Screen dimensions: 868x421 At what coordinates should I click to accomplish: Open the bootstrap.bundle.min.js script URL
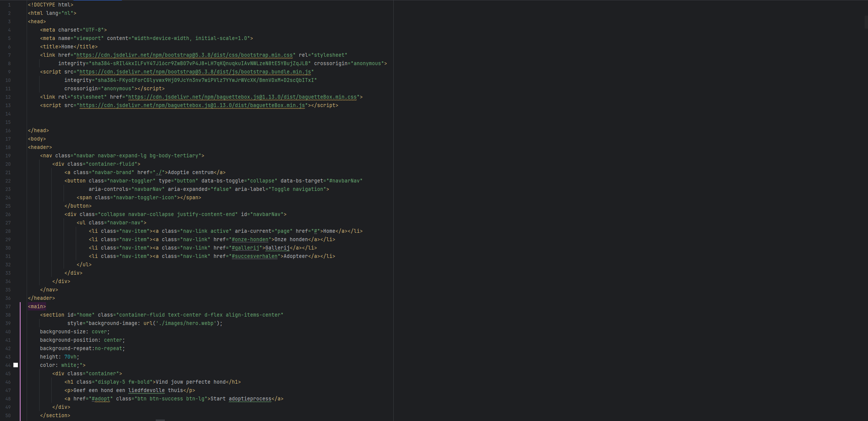tap(195, 72)
